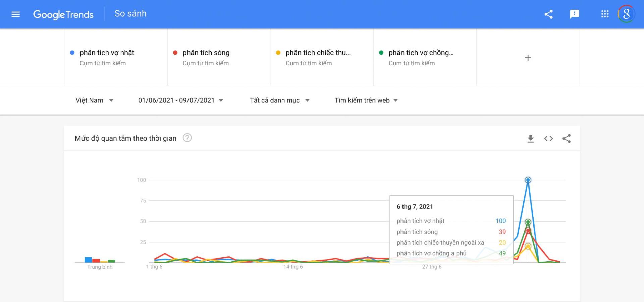Share the interest over time chart
This screenshot has height=302, width=644.
pos(567,139)
